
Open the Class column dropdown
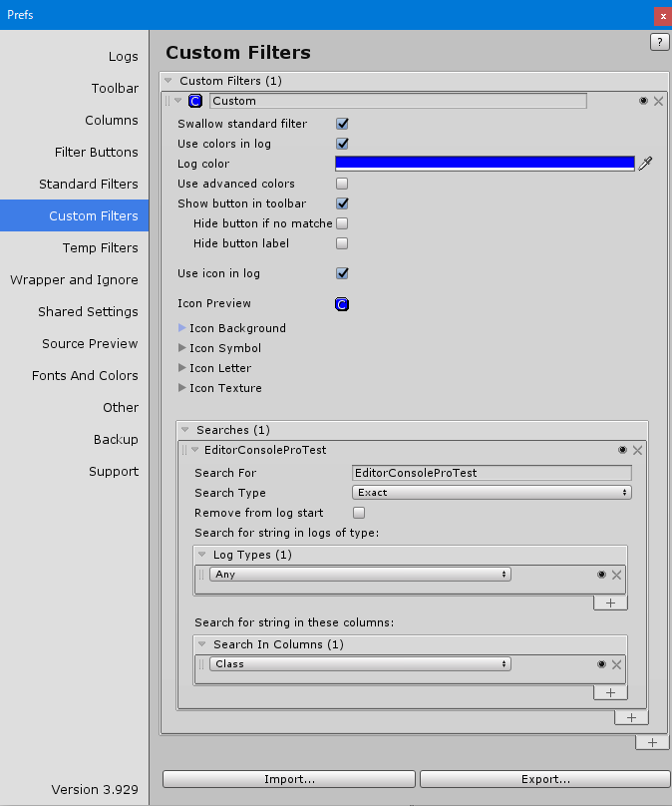tap(360, 664)
